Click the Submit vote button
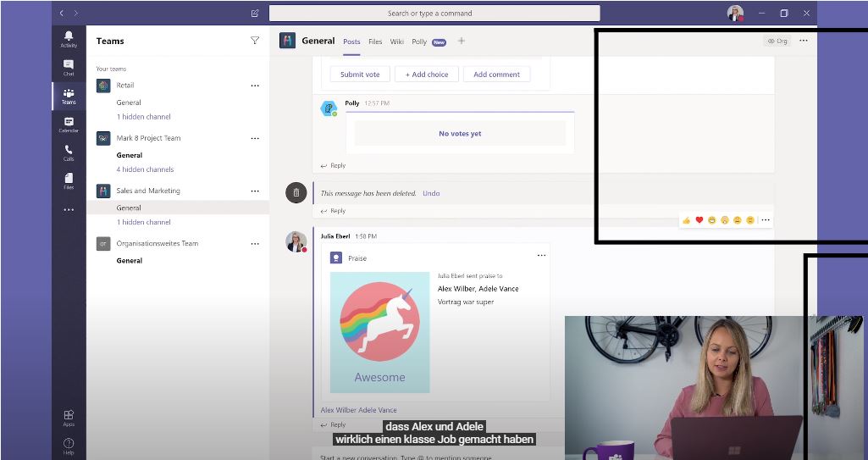Screen dimensions: 868x460 click(x=360, y=75)
